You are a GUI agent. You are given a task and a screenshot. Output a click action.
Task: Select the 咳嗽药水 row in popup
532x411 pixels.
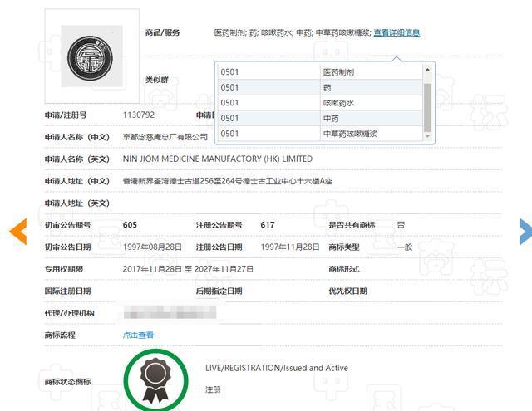(x=320, y=103)
